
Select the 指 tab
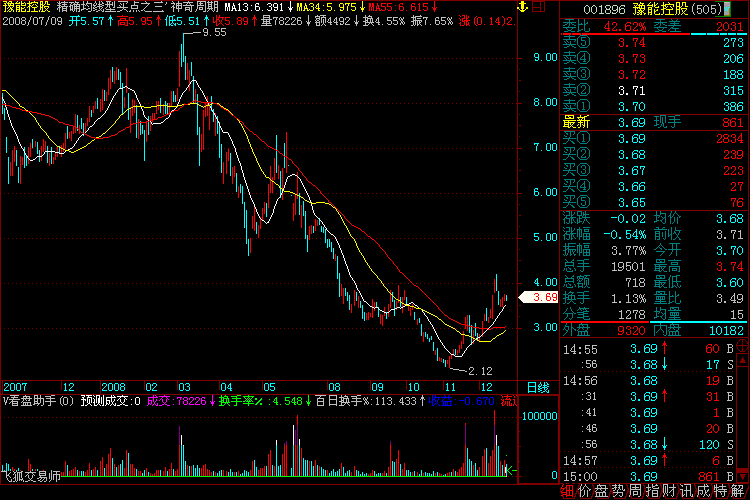(x=652, y=491)
